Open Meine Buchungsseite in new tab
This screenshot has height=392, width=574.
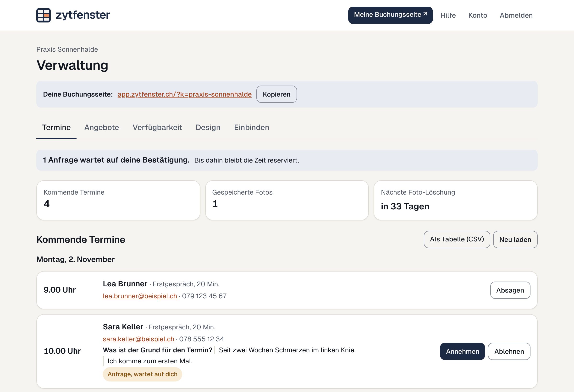[x=390, y=15]
